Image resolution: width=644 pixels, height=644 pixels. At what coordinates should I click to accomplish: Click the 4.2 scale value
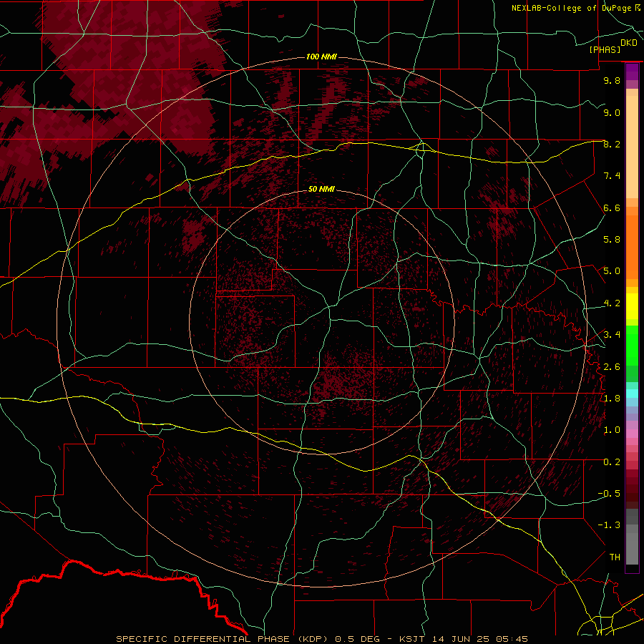point(612,303)
